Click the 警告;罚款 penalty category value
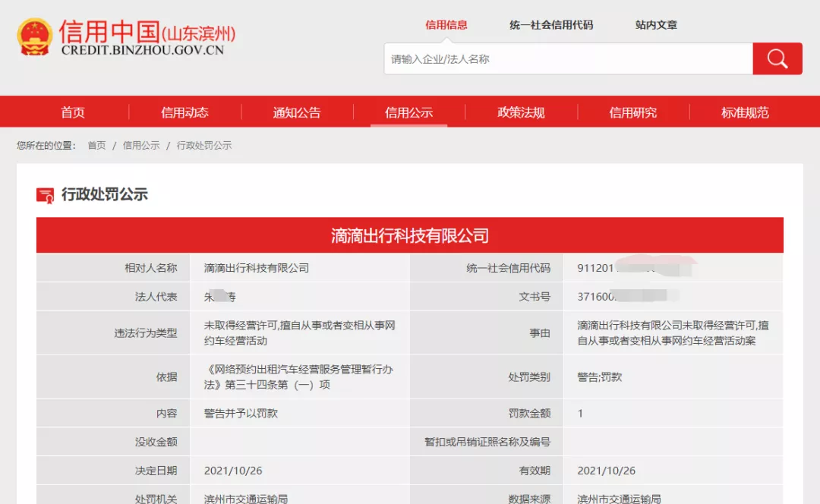 [599, 377]
